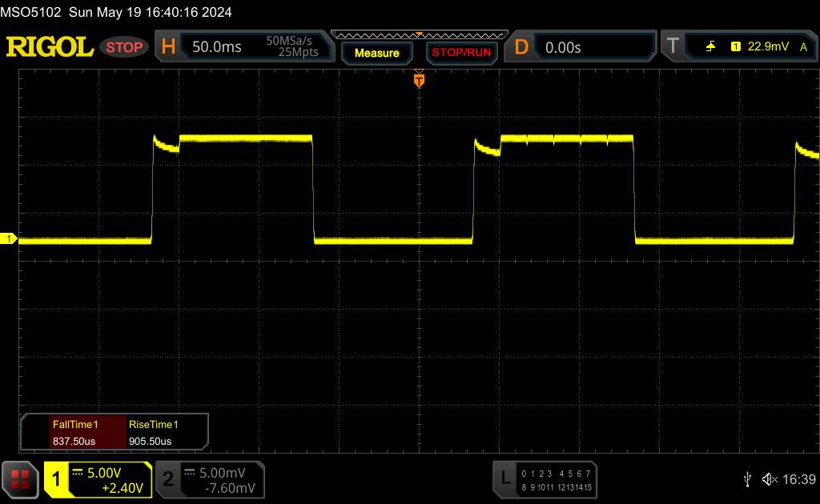
Task: Click the rising edge trigger icon
Action: pos(710,46)
